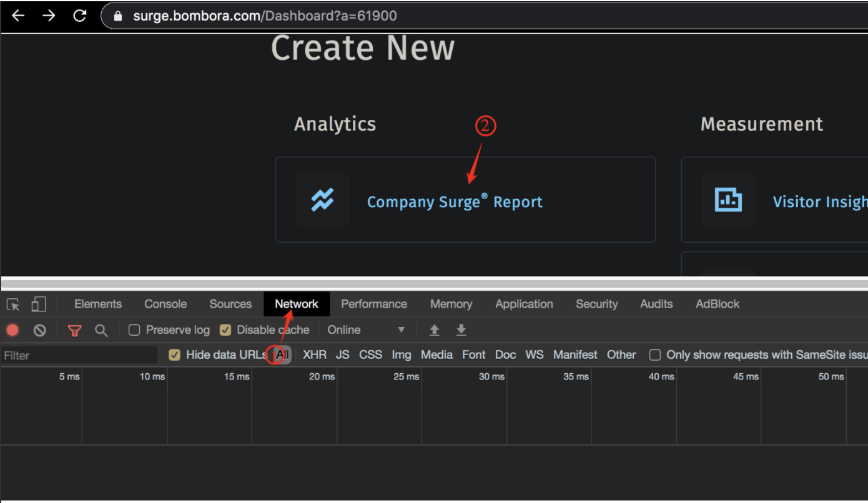Switch to the Console tab
Viewport: 868px width, 503px height.
click(165, 304)
